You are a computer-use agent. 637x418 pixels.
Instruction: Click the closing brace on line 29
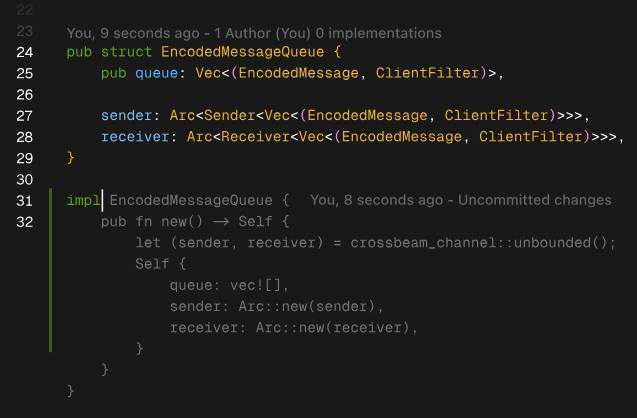tap(71, 158)
